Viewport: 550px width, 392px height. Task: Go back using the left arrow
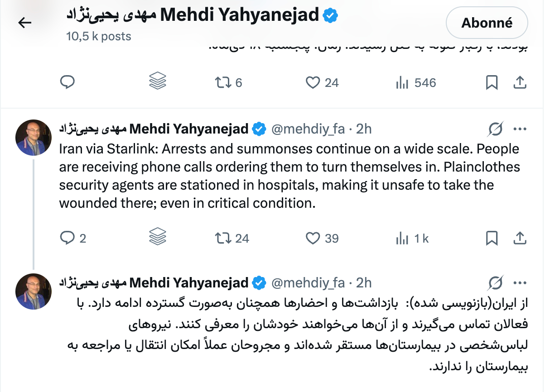click(x=24, y=23)
